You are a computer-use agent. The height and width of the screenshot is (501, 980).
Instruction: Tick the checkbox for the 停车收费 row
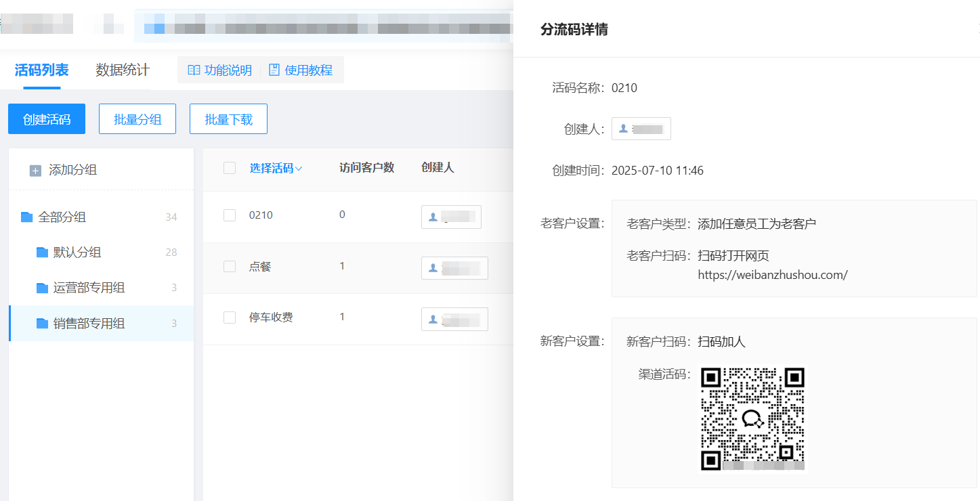(230, 318)
